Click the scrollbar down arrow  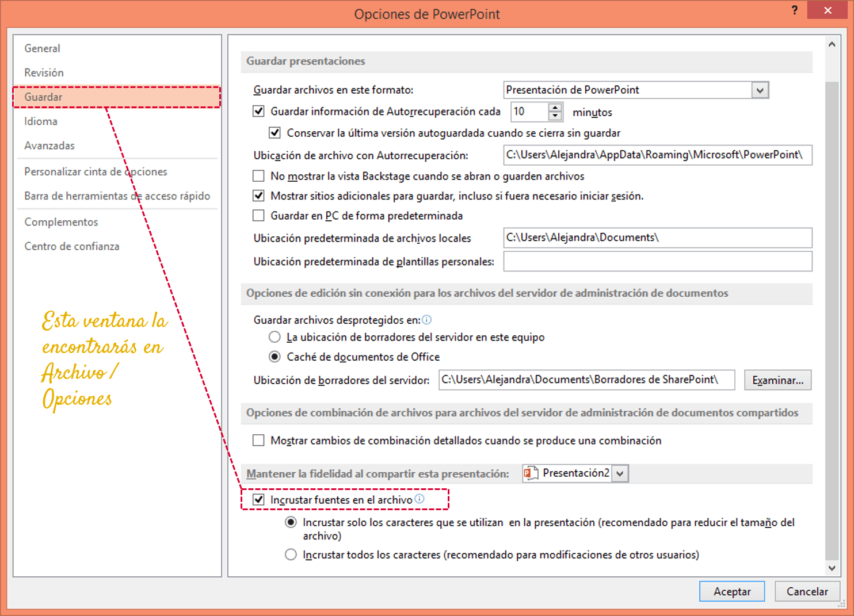tap(832, 567)
